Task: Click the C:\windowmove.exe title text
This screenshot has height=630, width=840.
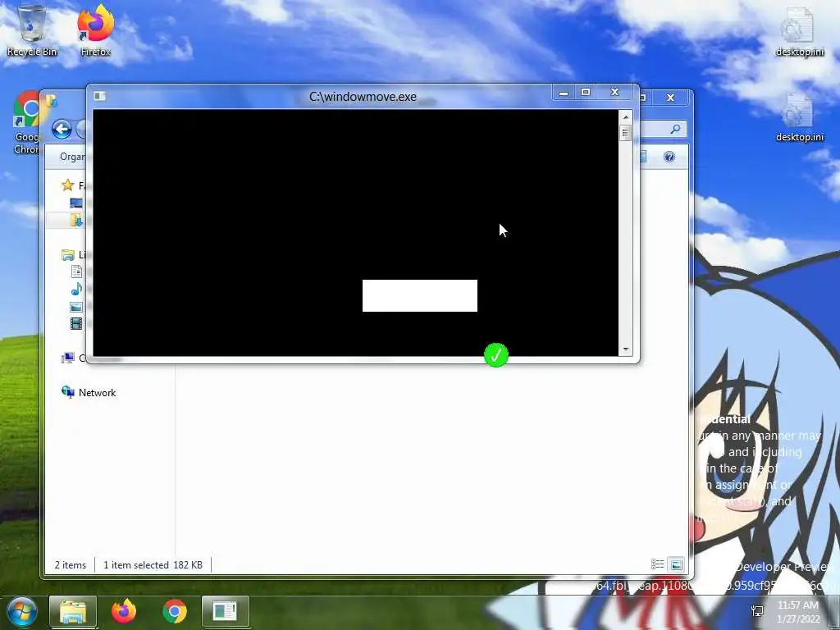Action: pos(363,97)
